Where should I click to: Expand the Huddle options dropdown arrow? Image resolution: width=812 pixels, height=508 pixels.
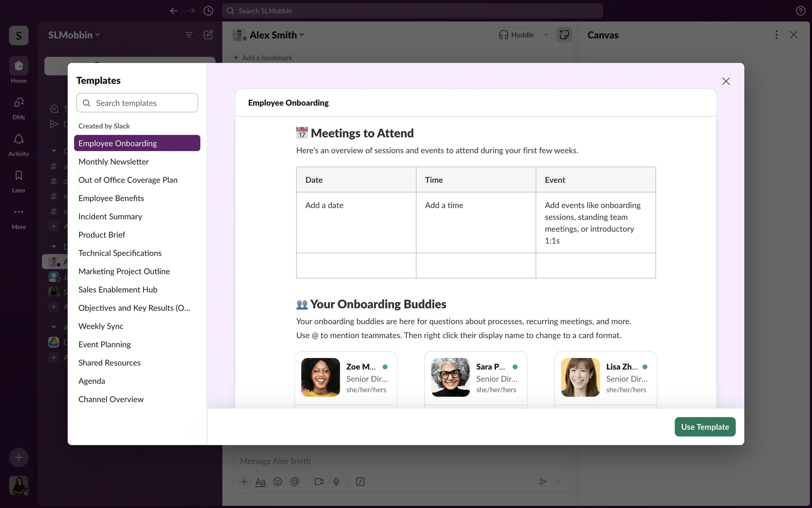[546, 35]
